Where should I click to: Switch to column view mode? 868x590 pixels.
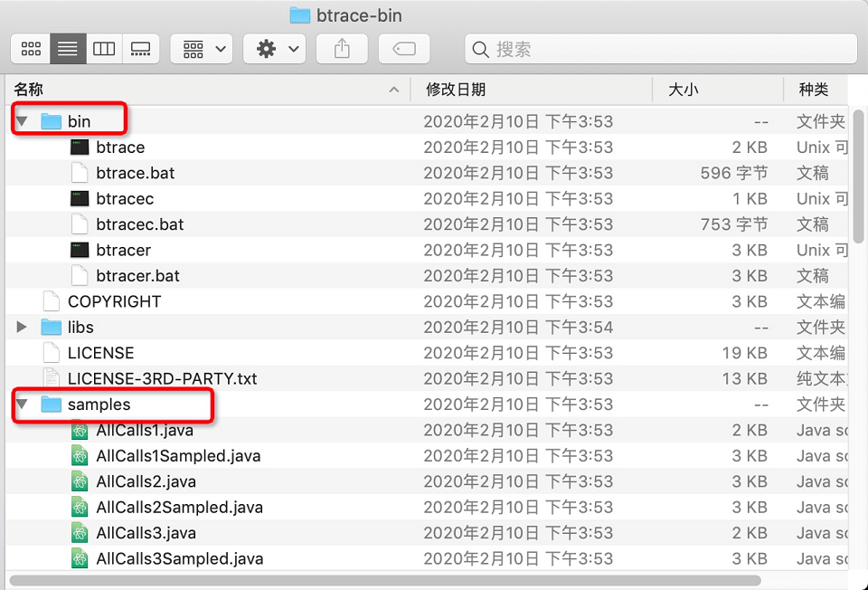104,49
